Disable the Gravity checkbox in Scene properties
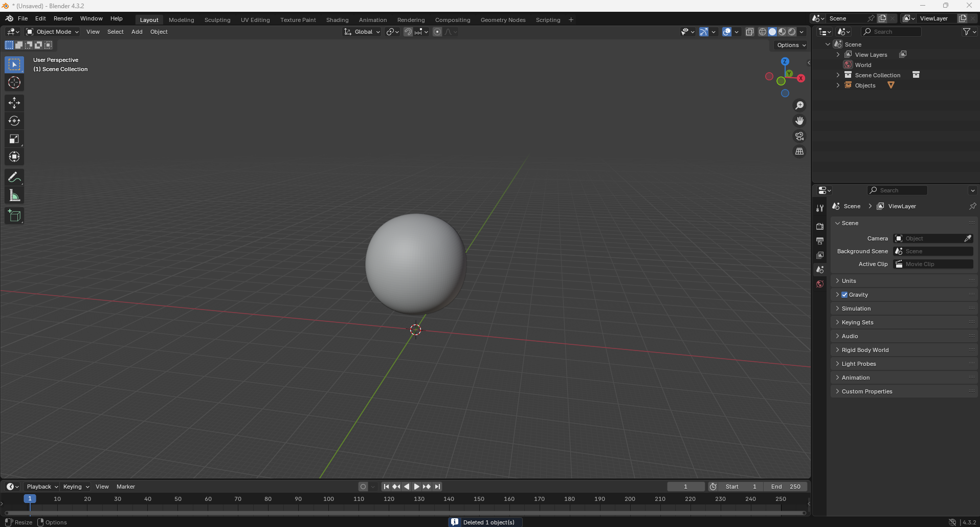 tap(844, 294)
